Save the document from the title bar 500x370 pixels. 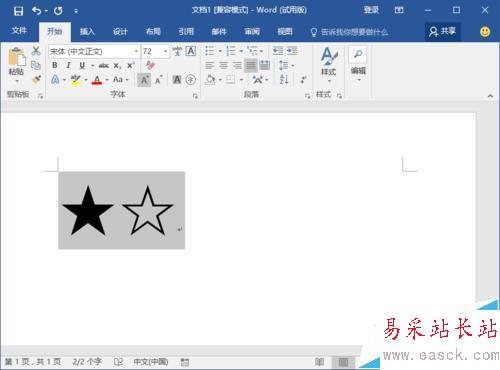pos(19,11)
